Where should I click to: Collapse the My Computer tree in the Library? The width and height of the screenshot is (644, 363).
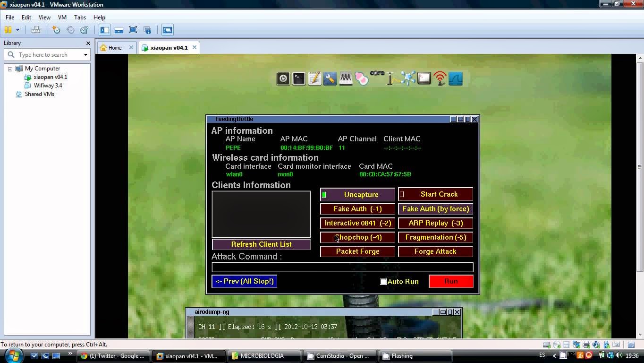click(10, 68)
